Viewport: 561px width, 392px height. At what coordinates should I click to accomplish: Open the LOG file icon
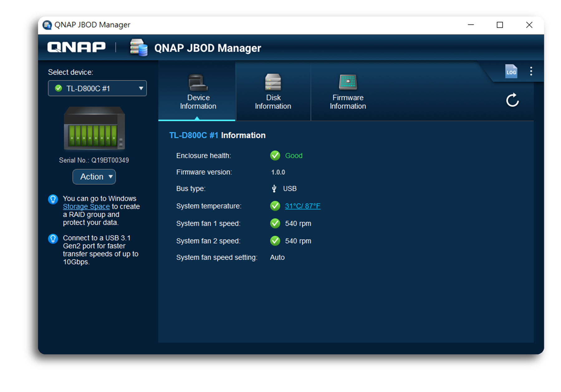pyautogui.click(x=511, y=71)
